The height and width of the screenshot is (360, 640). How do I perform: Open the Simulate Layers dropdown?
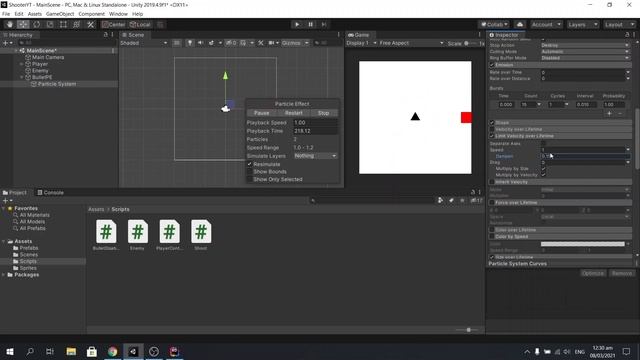tap(316, 156)
